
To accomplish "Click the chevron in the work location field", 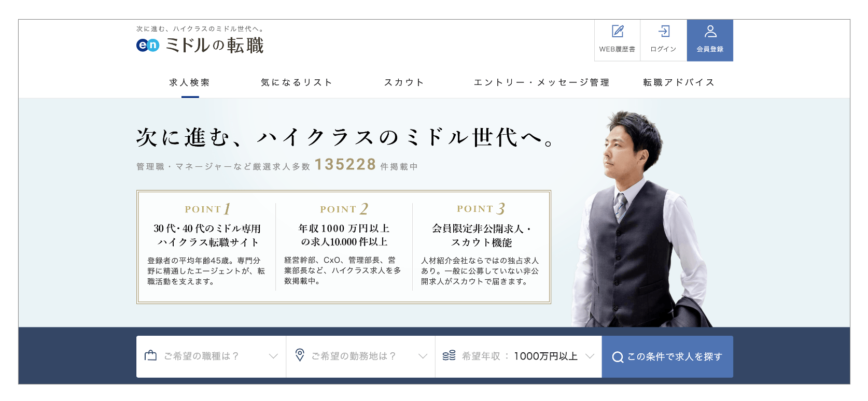I will 423,356.
